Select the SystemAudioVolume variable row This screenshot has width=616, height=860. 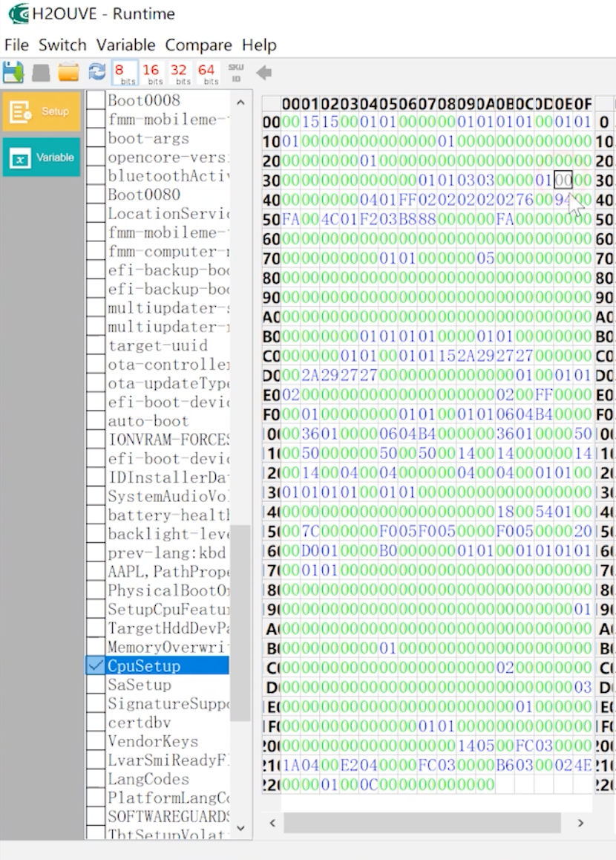(x=168, y=496)
